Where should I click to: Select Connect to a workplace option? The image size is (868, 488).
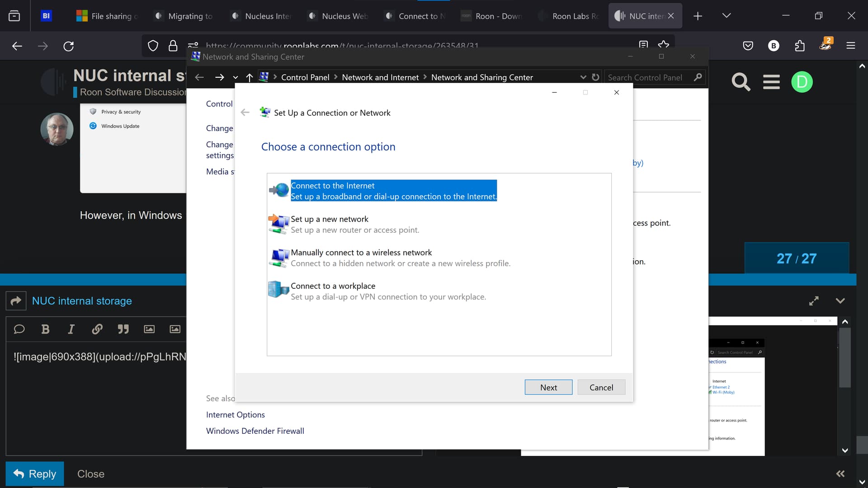coord(333,286)
